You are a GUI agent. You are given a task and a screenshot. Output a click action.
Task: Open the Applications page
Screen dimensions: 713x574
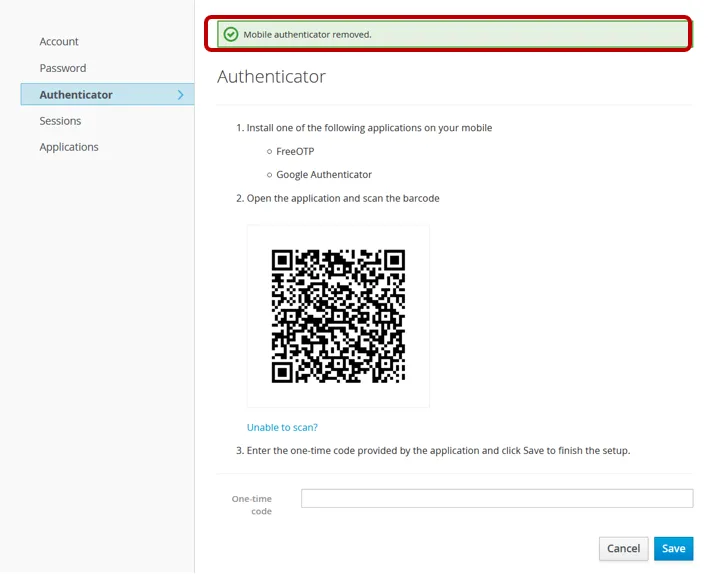[x=69, y=147]
